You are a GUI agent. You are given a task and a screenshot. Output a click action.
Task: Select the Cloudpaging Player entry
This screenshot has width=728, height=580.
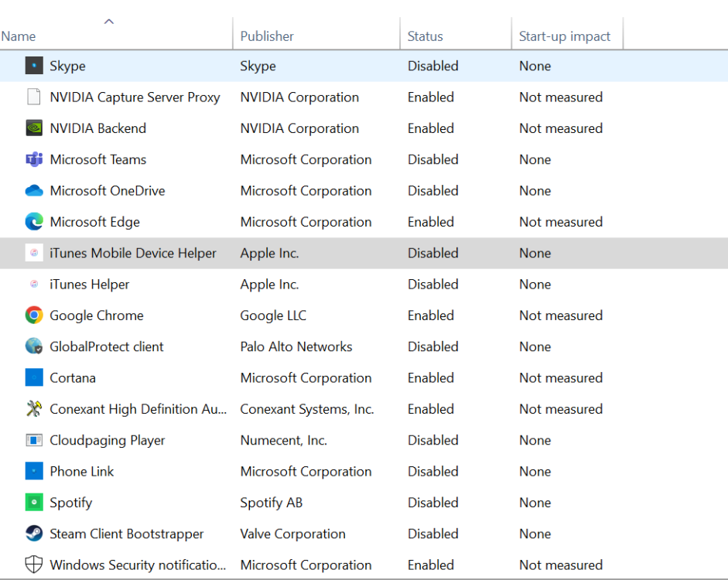pos(108,440)
